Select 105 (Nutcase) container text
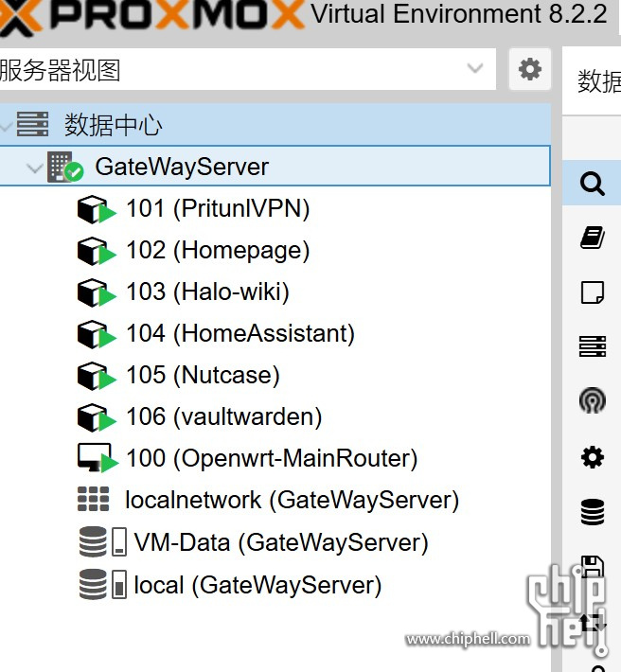 204,376
